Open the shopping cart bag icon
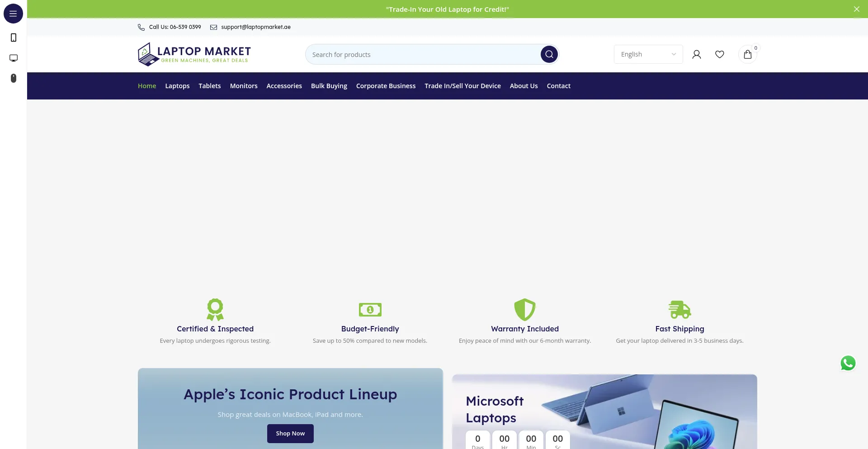The image size is (868, 449). tap(748, 54)
